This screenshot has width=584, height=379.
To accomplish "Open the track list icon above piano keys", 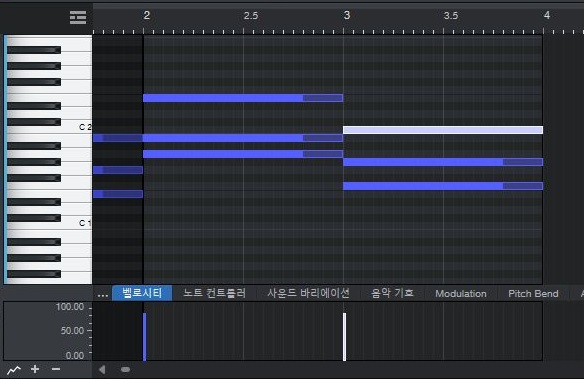I will pyautogui.click(x=78, y=17).
